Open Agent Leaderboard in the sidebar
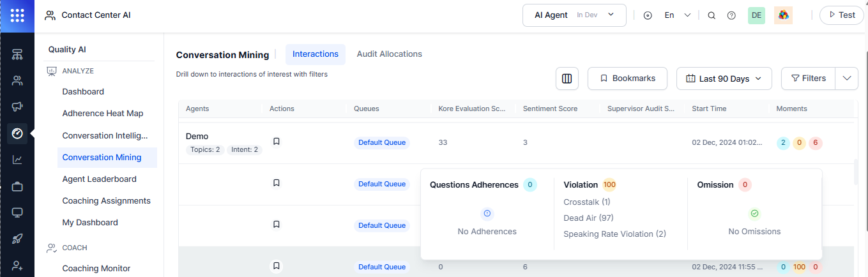The height and width of the screenshot is (277, 868). (99, 179)
